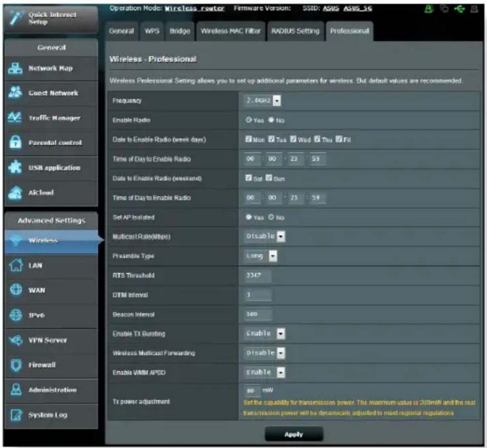Open the Wireless MAC Filter tab
Screen dimensions: 487x448
tap(231, 31)
